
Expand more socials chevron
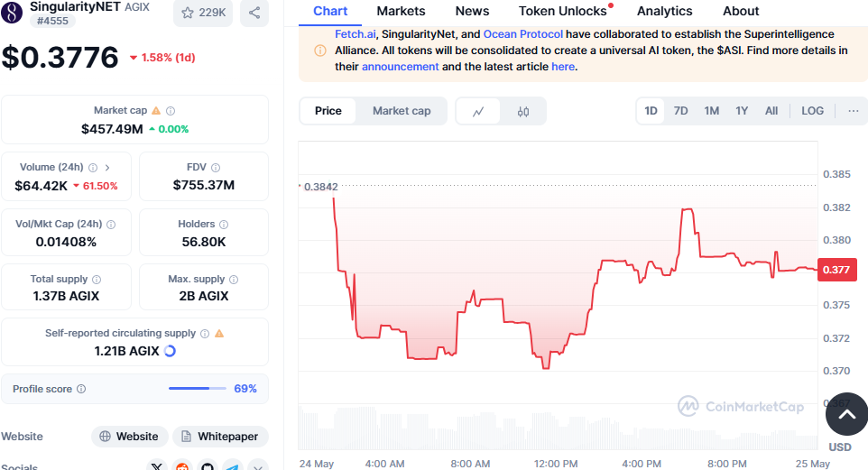(257, 466)
